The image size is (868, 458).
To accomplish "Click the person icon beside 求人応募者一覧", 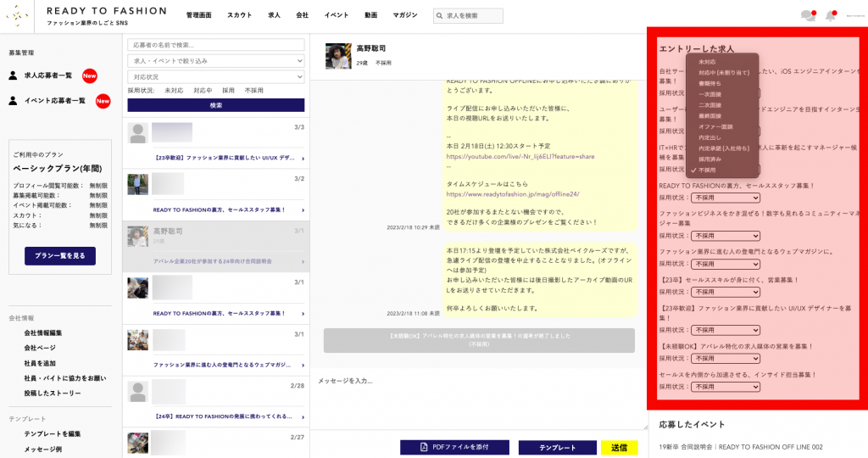I will [x=14, y=75].
